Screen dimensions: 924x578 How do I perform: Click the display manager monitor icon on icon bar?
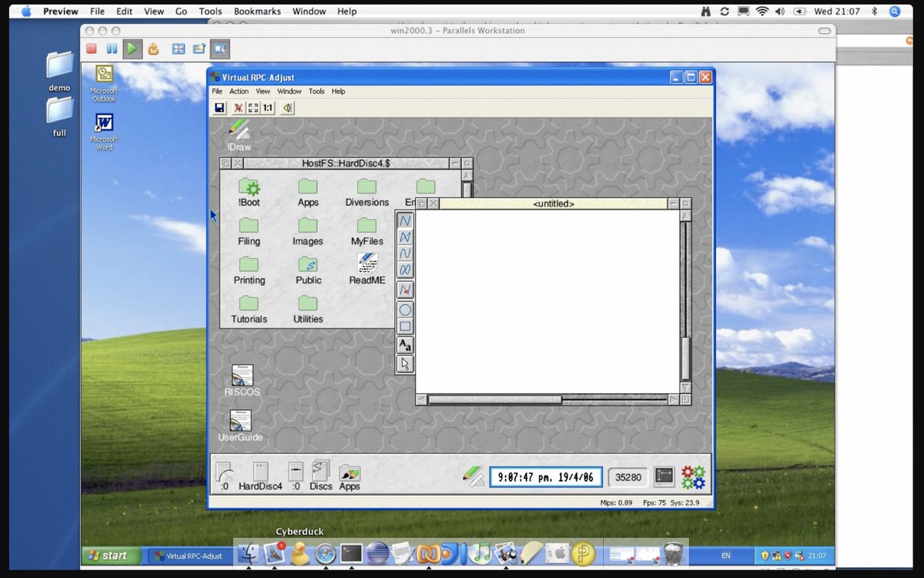point(664,476)
